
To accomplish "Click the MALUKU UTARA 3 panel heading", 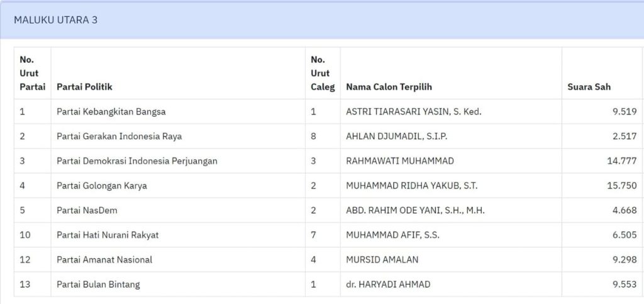I will click(56, 20).
